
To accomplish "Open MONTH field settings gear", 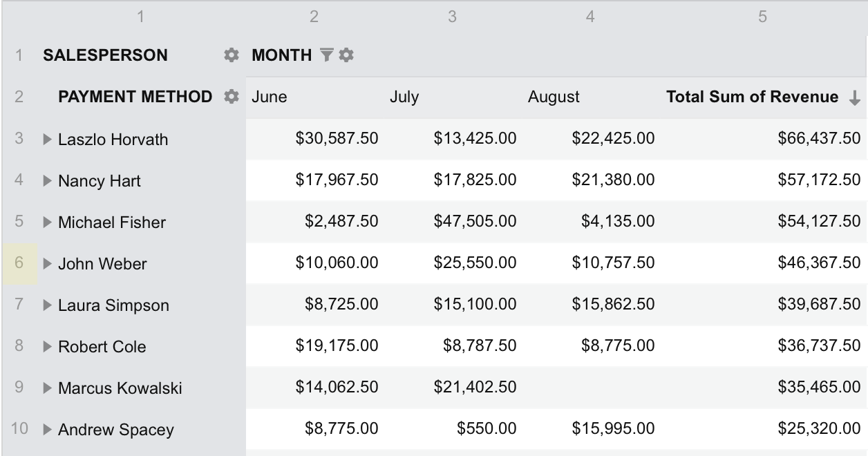I will pyautogui.click(x=346, y=55).
